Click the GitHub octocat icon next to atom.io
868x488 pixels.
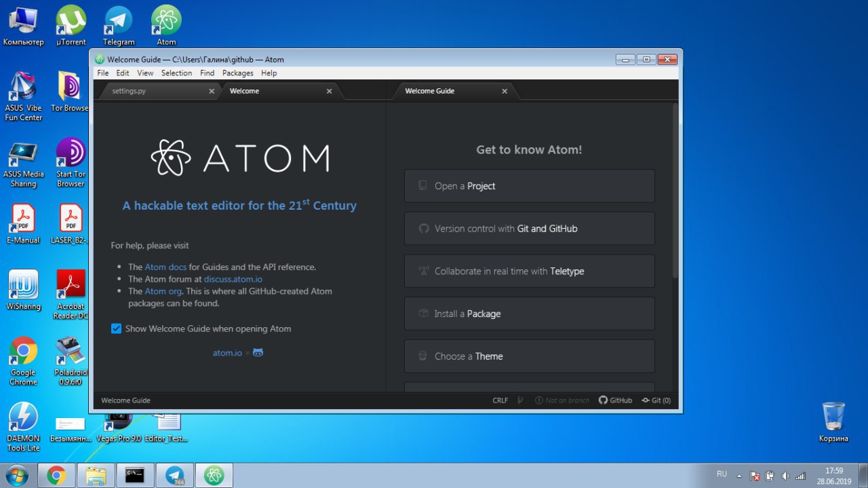[x=258, y=353]
